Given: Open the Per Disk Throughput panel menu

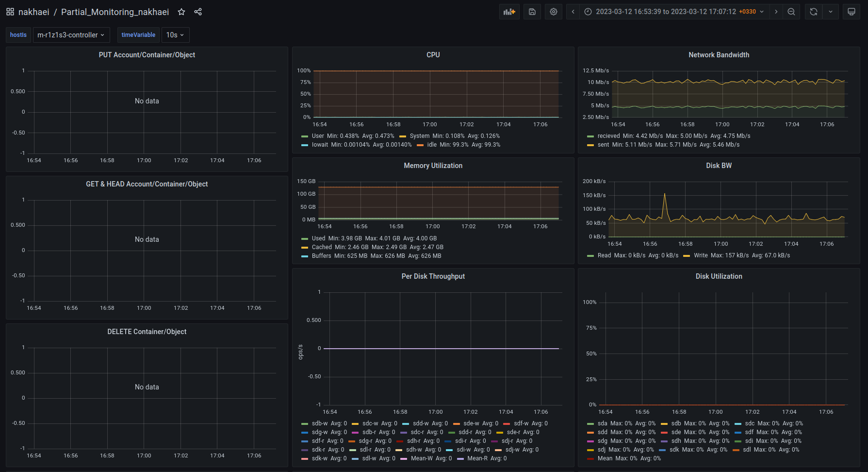Looking at the screenshot, I should pyautogui.click(x=433, y=276).
